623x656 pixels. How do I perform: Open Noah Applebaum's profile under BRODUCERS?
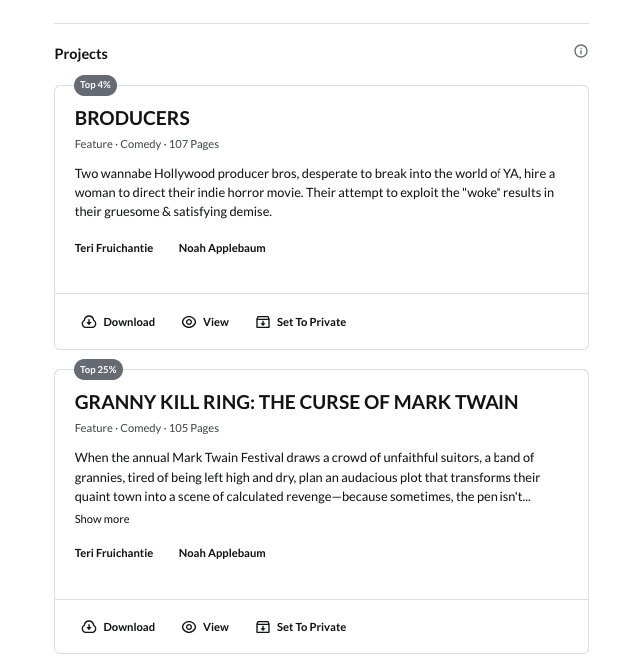pos(222,248)
